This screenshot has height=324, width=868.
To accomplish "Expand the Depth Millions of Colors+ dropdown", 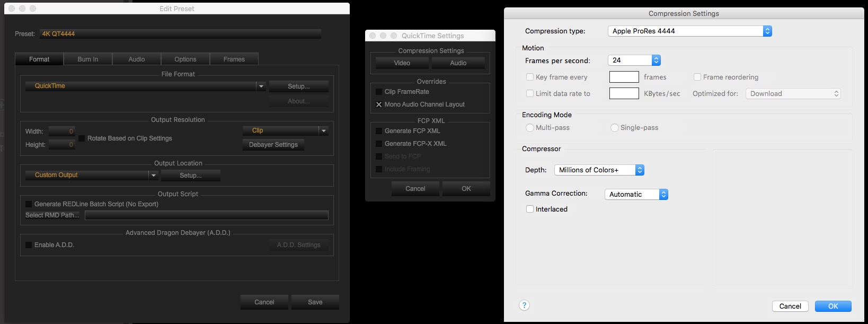I will coord(599,170).
